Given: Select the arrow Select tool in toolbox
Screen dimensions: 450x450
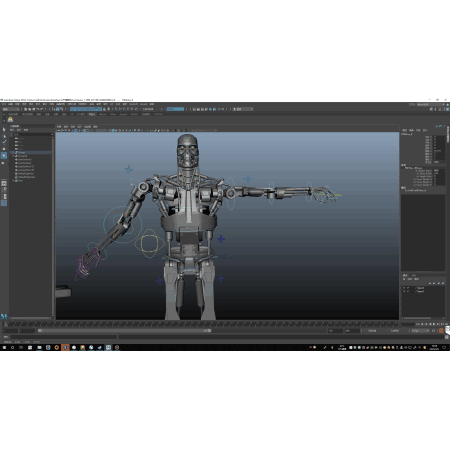Looking at the screenshot, I should tap(4, 129).
